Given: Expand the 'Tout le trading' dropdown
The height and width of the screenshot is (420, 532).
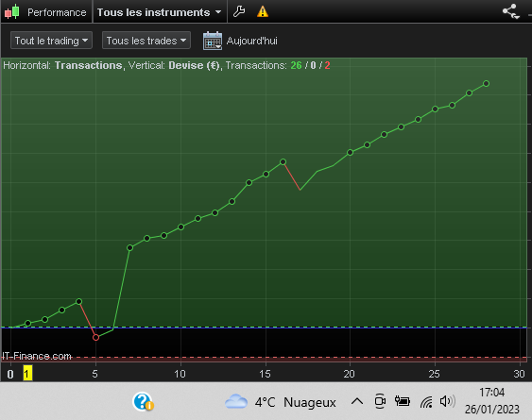Looking at the screenshot, I should (x=51, y=41).
